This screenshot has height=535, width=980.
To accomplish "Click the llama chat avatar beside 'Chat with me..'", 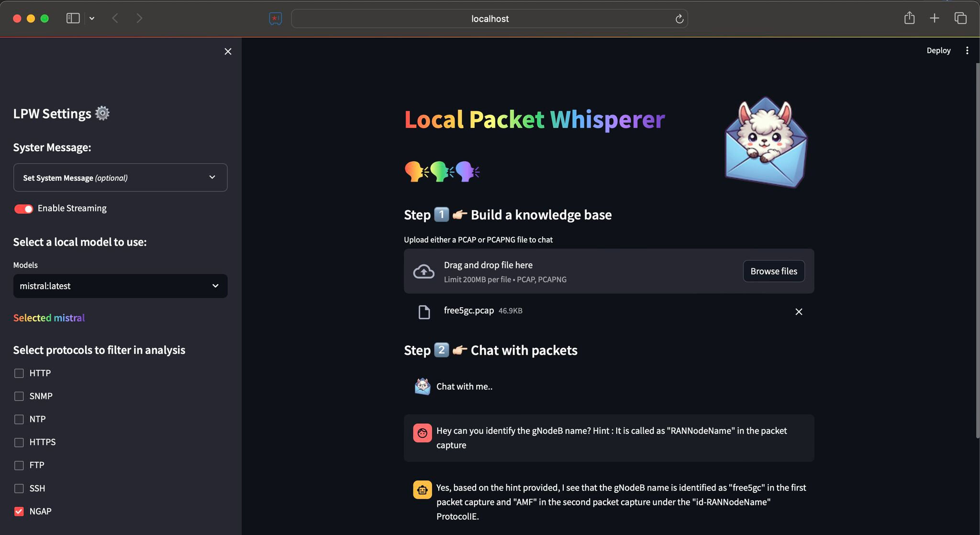I will pyautogui.click(x=422, y=386).
